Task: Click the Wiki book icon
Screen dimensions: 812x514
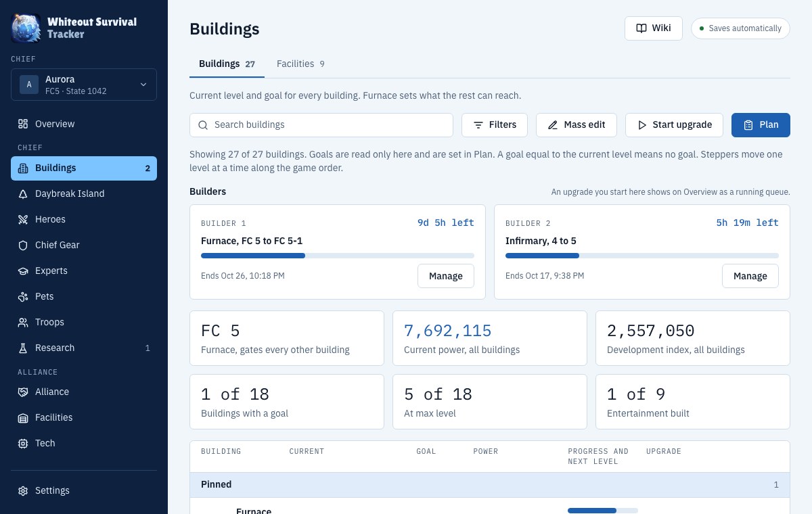Action: pyautogui.click(x=641, y=28)
